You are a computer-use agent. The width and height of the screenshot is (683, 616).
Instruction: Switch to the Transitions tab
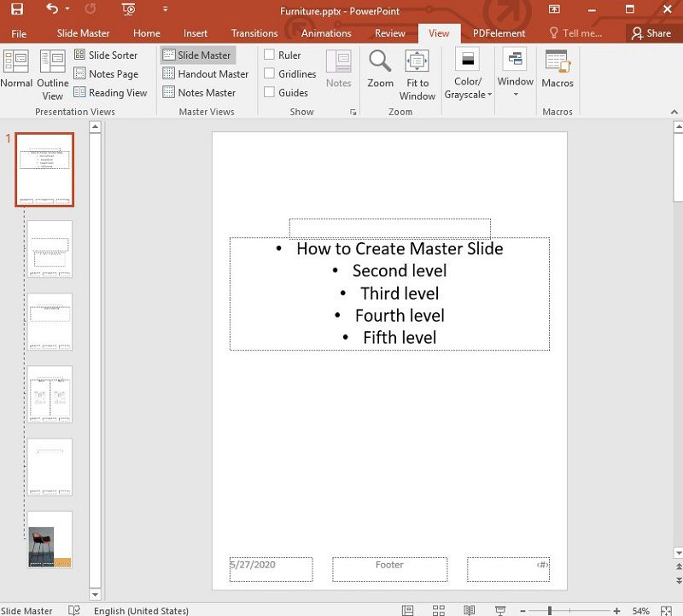(x=254, y=33)
